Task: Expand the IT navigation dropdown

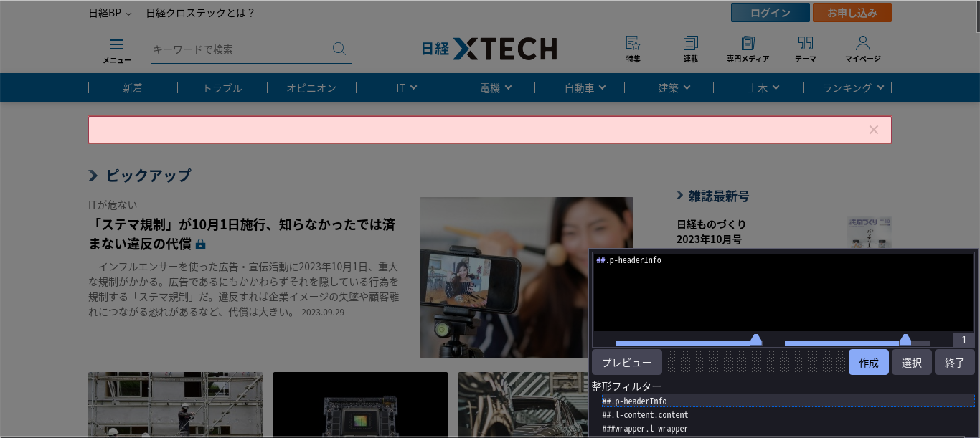Action: pos(405,87)
